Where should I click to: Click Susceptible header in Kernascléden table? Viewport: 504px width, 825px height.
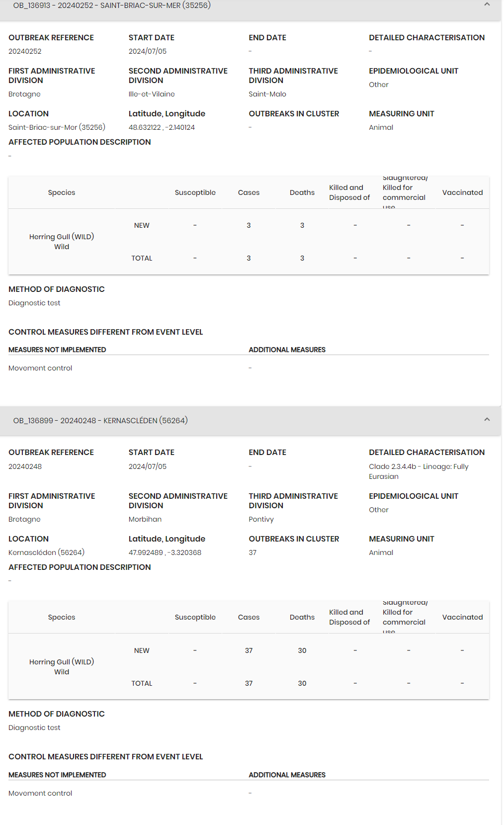click(x=195, y=618)
